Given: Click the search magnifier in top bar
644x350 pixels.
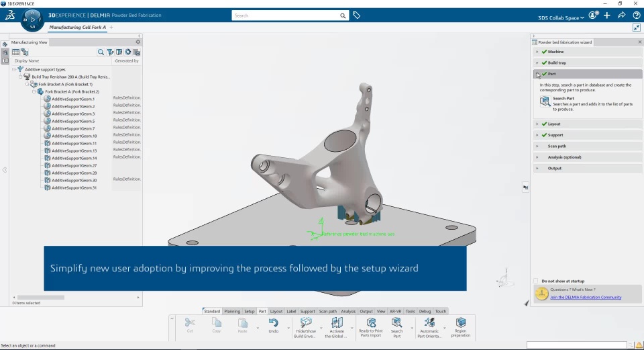Looking at the screenshot, I should (x=343, y=15).
